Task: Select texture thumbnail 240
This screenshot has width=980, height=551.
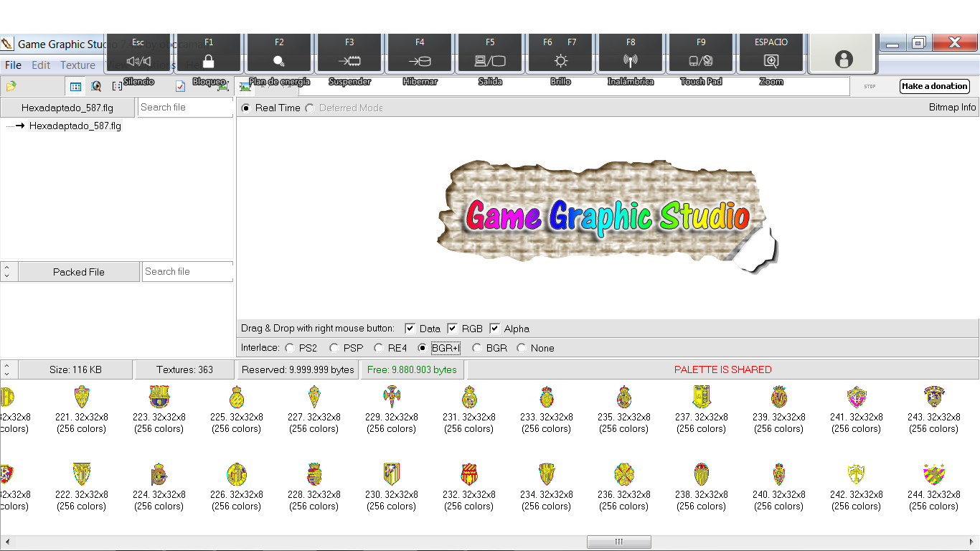Action: pos(779,474)
